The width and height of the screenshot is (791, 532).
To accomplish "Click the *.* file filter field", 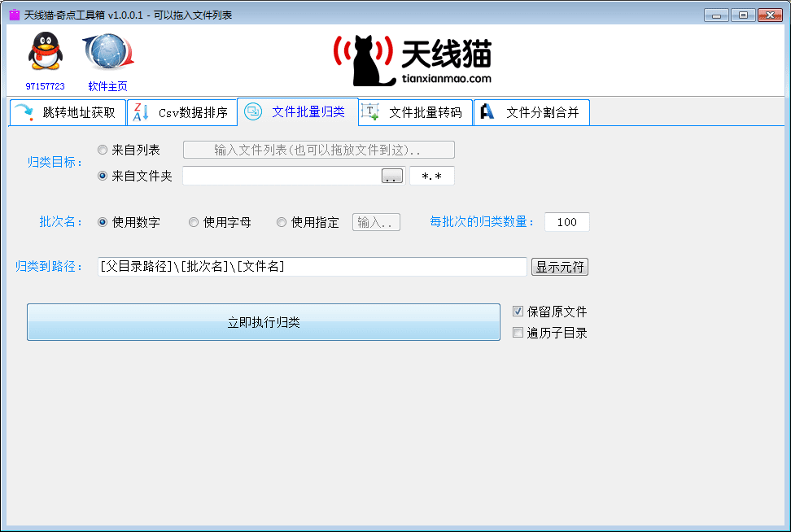I will (x=432, y=176).
